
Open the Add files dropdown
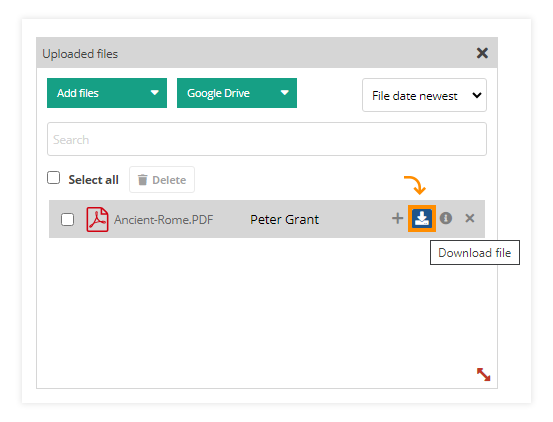tap(107, 93)
